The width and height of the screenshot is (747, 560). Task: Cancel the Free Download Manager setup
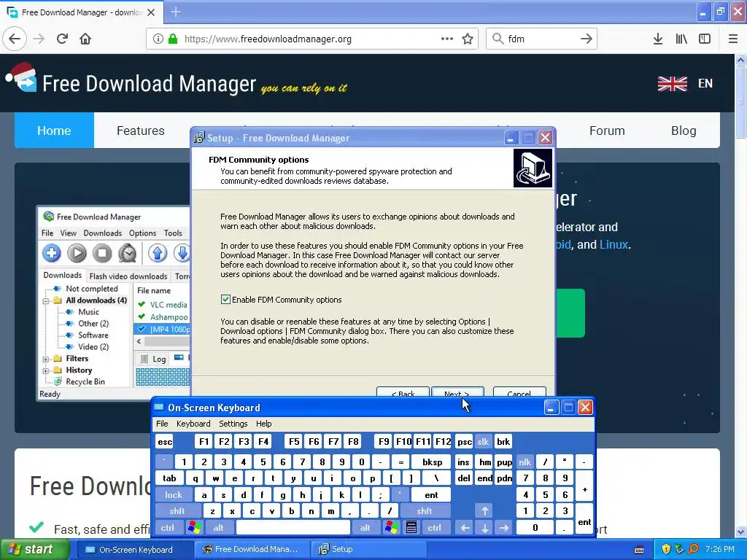pyautogui.click(x=519, y=392)
